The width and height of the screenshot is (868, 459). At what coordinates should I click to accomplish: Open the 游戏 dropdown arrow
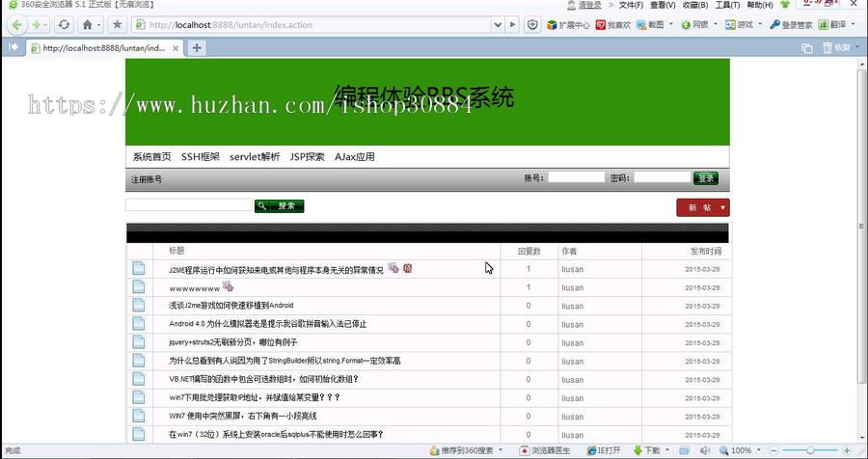[x=760, y=24]
